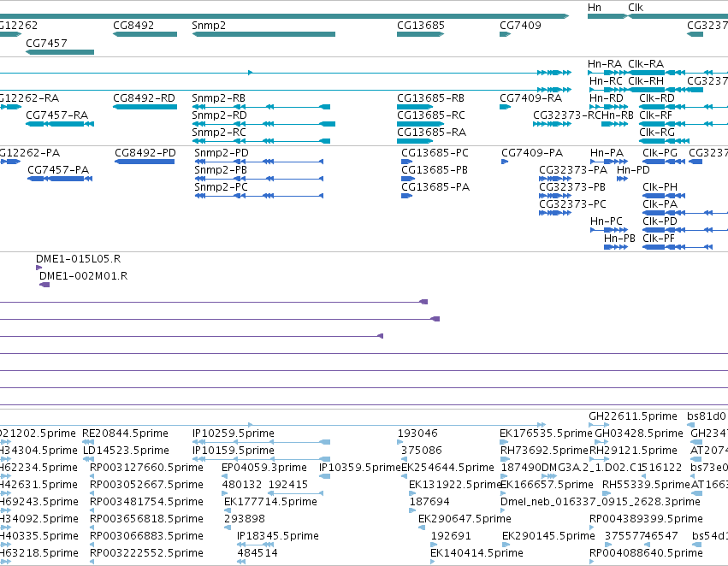
Task: Click transcript CG7457-RA
Action: [56, 115]
